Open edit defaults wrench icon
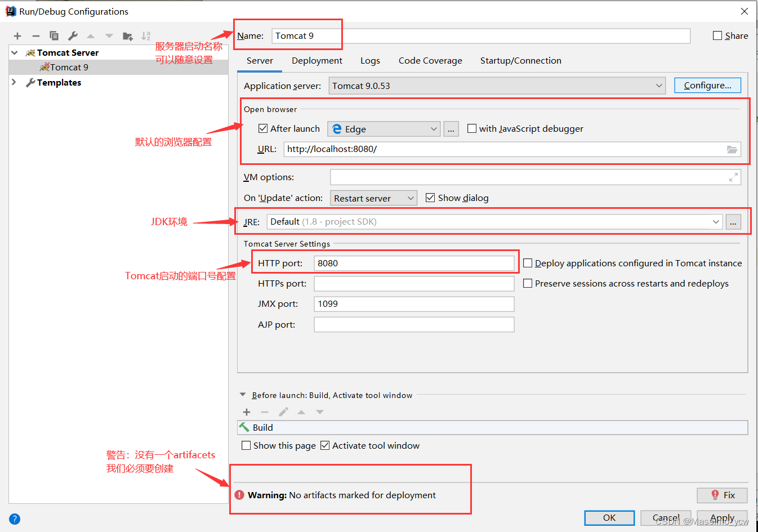This screenshot has width=758, height=532. [x=73, y=36]
